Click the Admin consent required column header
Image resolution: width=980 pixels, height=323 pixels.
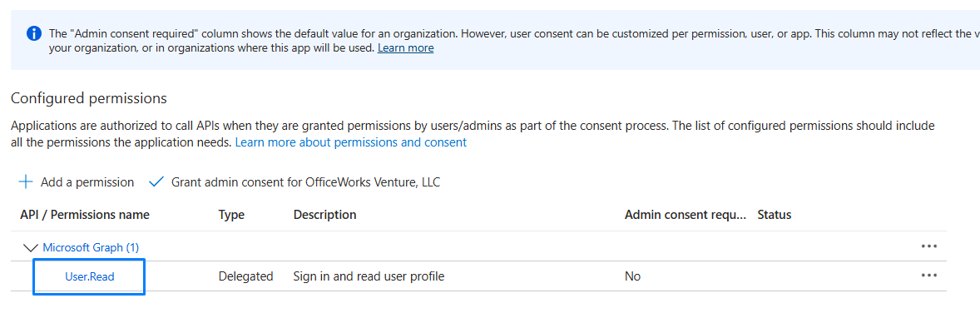[x=686, y=215]
